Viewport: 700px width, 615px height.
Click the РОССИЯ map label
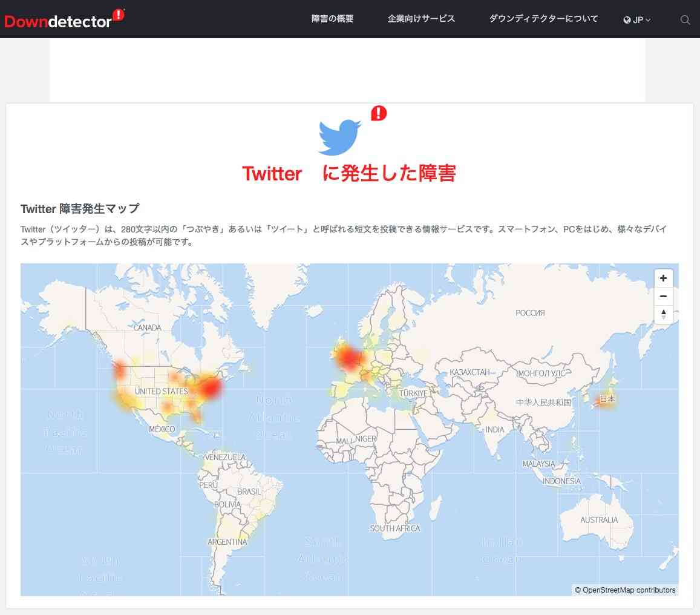530,313
